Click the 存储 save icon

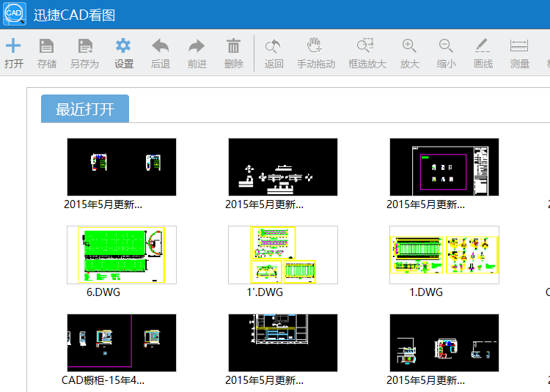[x=46, y=45]
